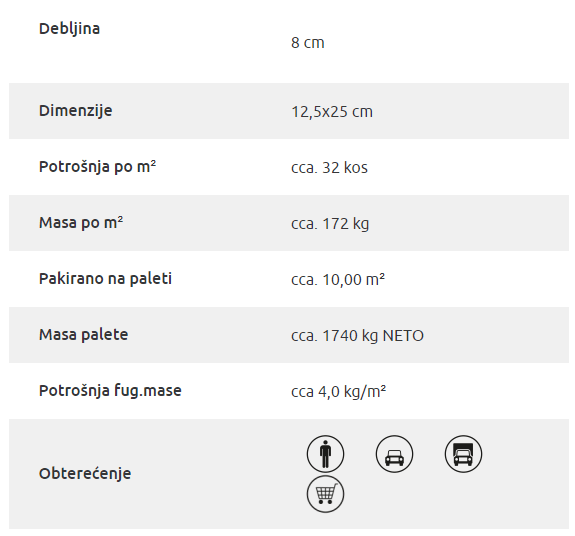Click the Dimenzije row label
The image size is (575, 536).
click(x=76, y=111)
